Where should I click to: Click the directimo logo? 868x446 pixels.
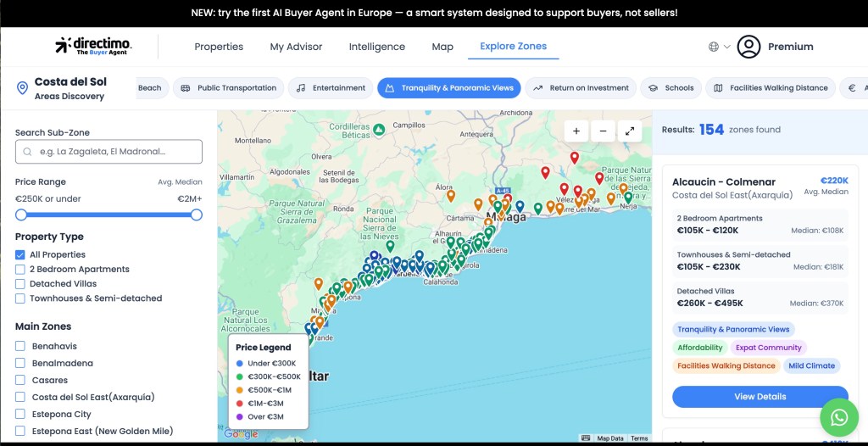pyautogui.click(x=93, y=47)
